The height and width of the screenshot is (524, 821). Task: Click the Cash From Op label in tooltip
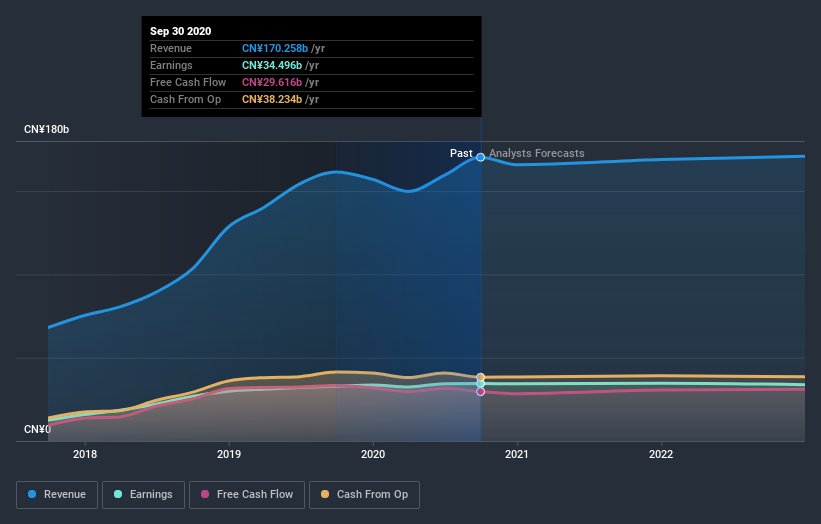(x=185, y=99)
